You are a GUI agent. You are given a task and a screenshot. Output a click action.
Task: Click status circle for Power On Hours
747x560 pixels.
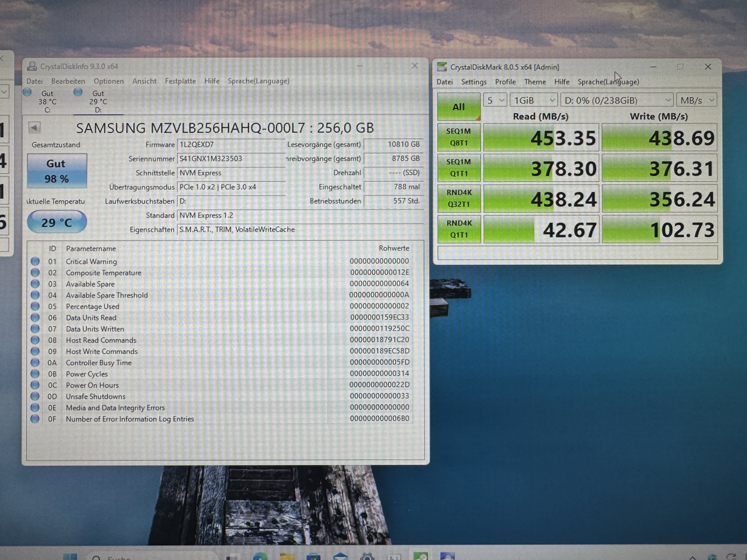click(x=35, y=385)
